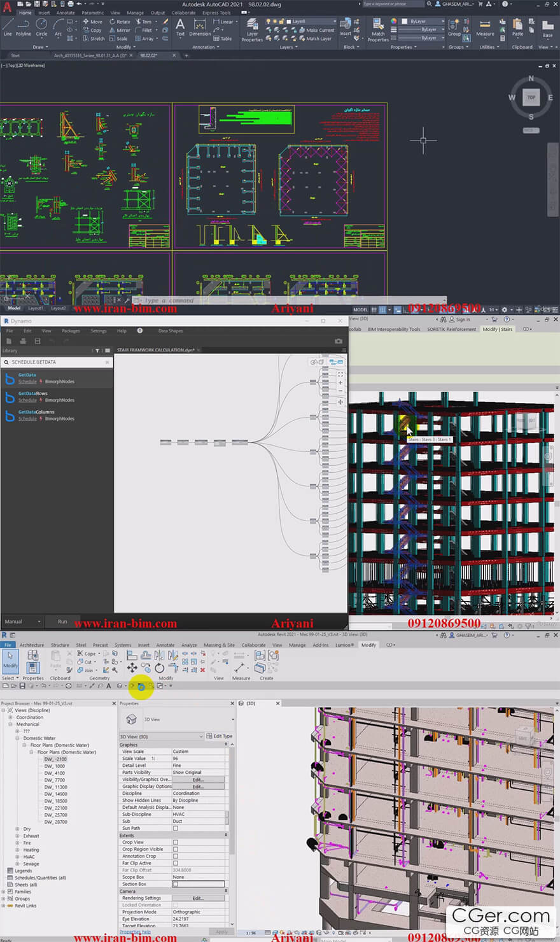Open the Packages menu in Dynamo
Viewport: 560px width, 942px height.
pyautogui.click(x=71, y=331)
